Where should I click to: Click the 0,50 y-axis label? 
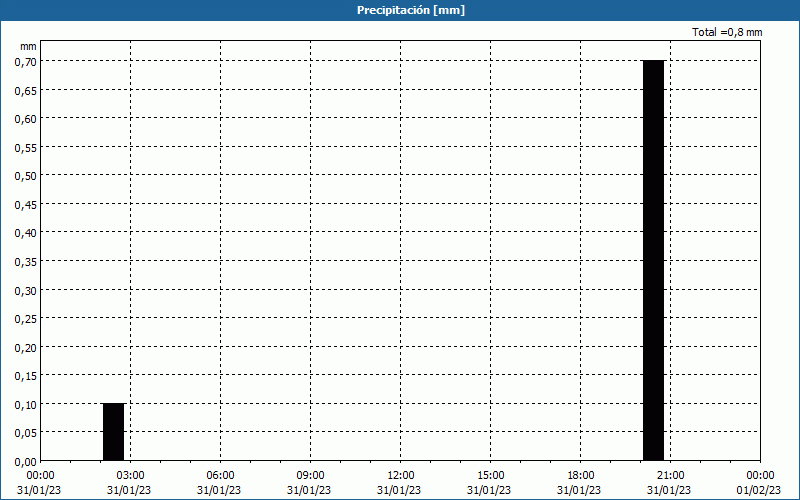point(28,176)
